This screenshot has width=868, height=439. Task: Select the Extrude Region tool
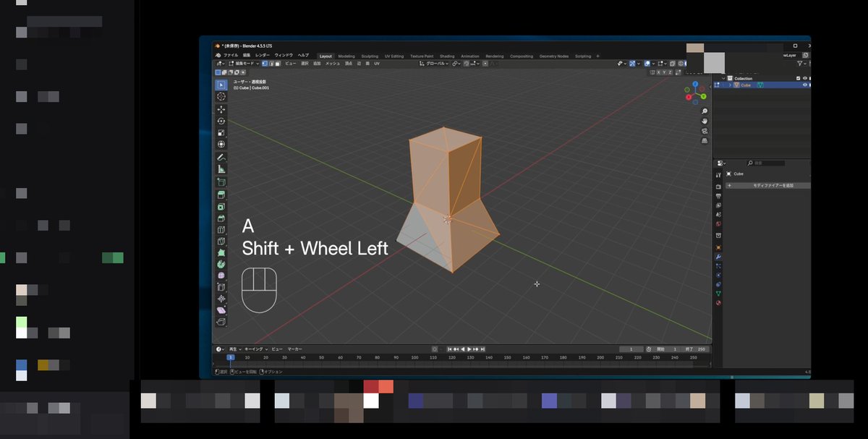(221, 195)
